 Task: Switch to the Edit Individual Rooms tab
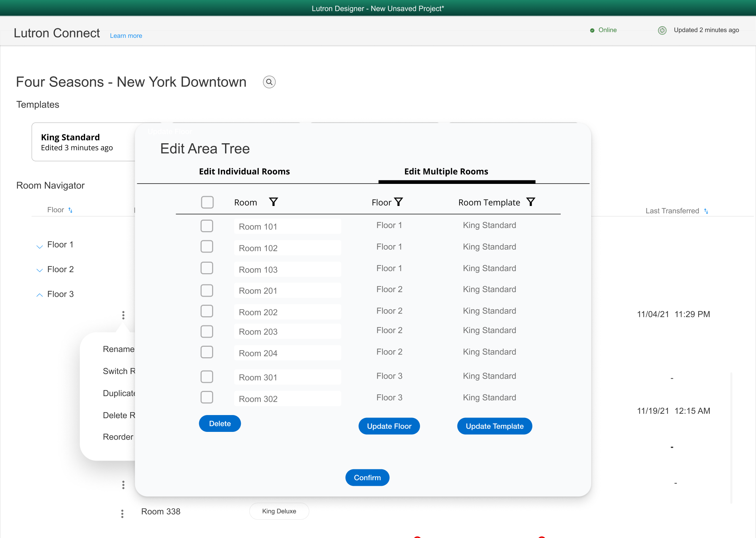244,171
